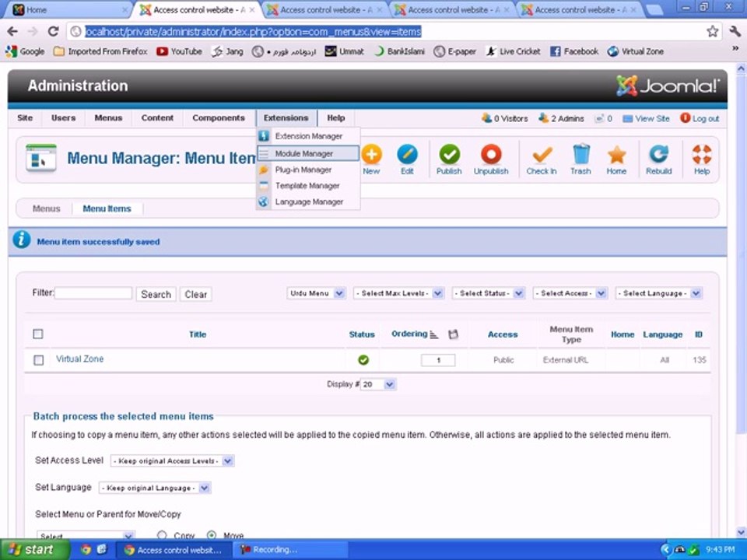The image size is (747, 560).
Task: Open the Facebook bookmark
Action: [x=574, y=51]
